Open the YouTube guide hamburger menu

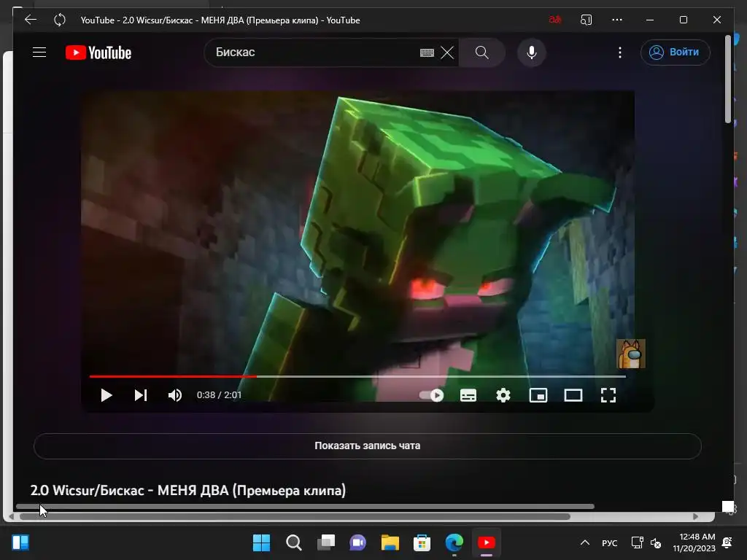coord(39,52)
